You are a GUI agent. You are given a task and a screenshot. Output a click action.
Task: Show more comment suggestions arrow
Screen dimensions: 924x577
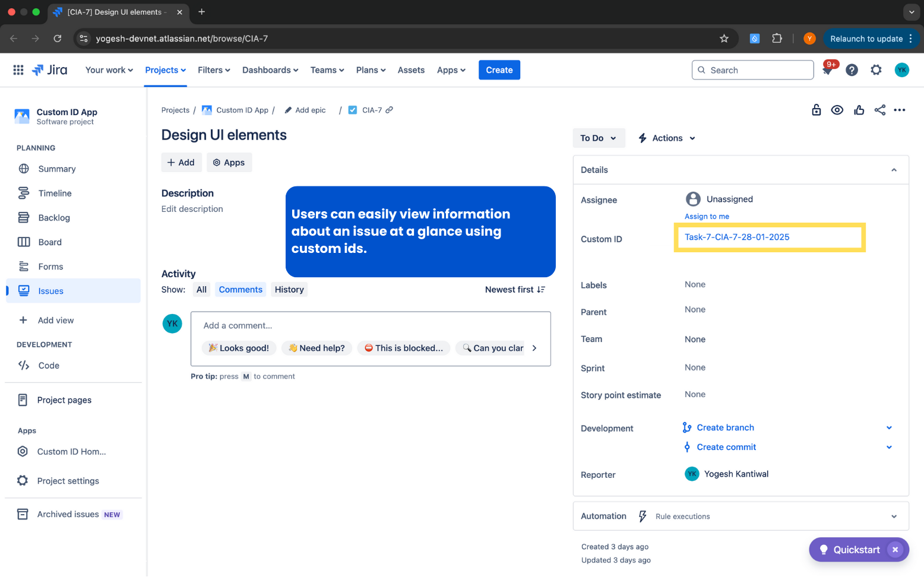(x=534, y=348)
